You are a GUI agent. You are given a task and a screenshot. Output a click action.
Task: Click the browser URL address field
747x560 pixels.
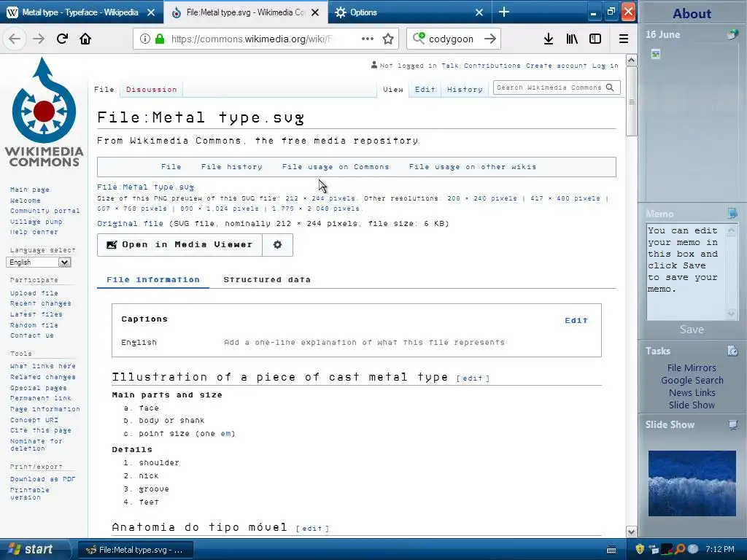252,39
